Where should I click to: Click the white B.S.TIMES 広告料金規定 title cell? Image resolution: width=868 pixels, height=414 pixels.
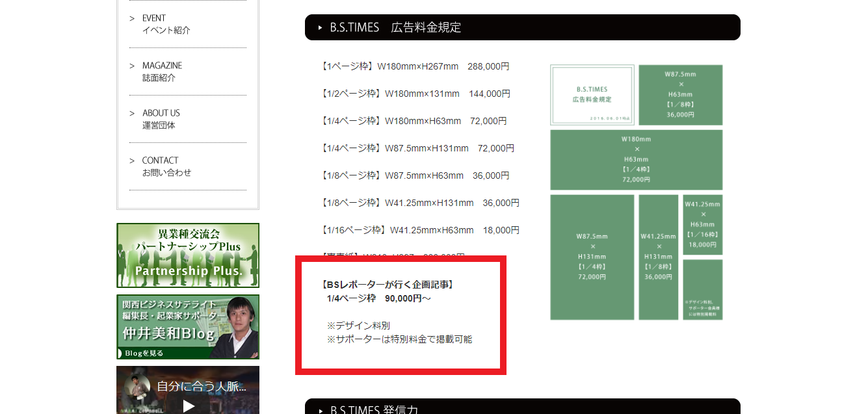coord(592,95)
